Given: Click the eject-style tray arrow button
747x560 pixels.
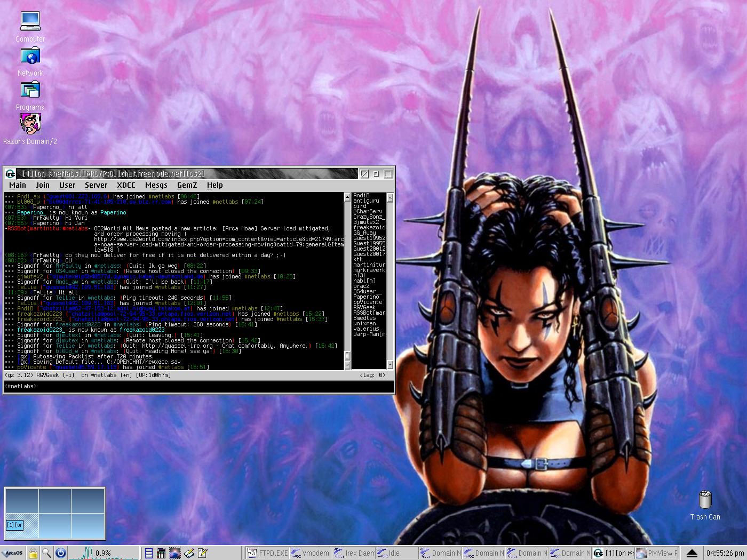Looking at the screenshot, I should (x=692, y=553).
